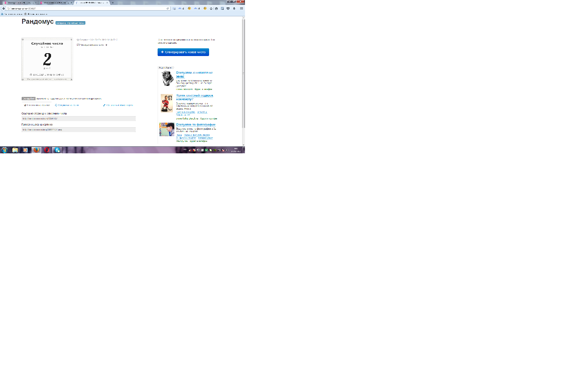Open Skype from the taskbar
The height and width of the screenshot is (368, 588).
coord(57,150)
